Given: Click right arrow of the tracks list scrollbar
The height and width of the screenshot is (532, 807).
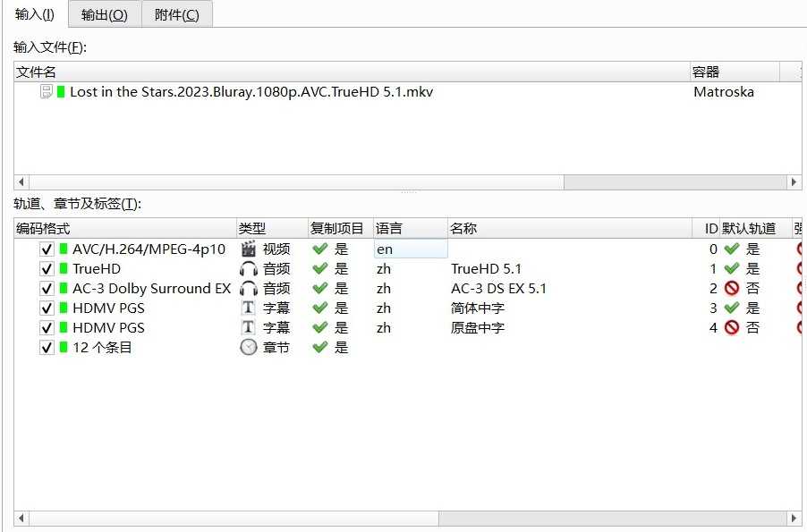Looking at the screenshot, I should tap(794, 518).
